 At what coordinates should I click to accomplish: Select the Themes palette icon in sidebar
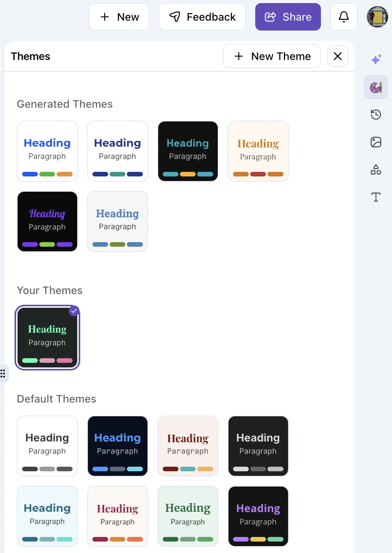[x=376, y=87]
